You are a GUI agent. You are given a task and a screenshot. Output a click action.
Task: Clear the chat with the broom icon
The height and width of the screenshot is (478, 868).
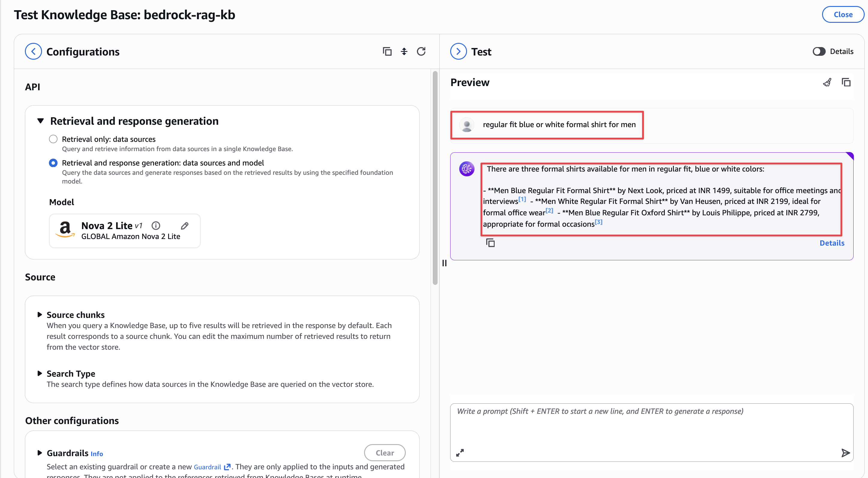click(x=827, y=82)
